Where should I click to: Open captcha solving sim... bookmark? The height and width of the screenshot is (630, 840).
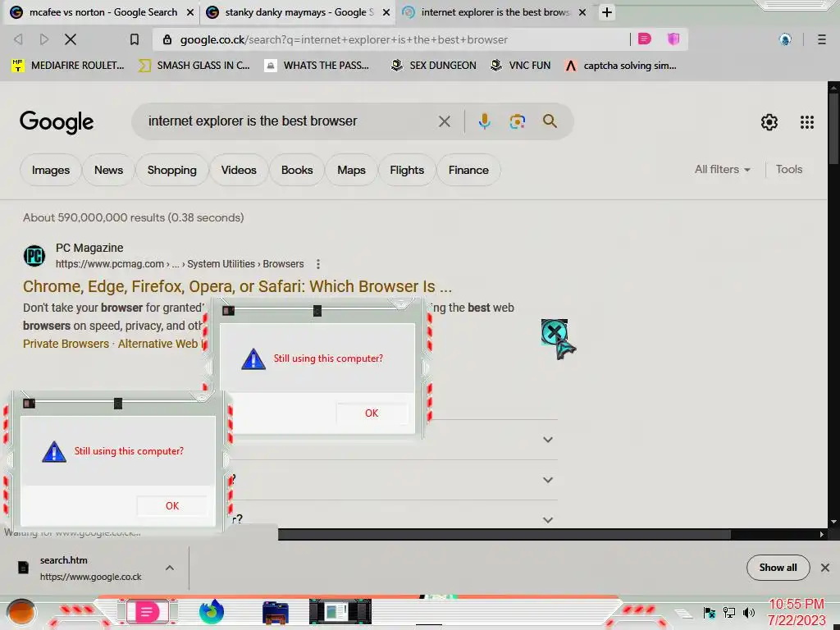620,66
